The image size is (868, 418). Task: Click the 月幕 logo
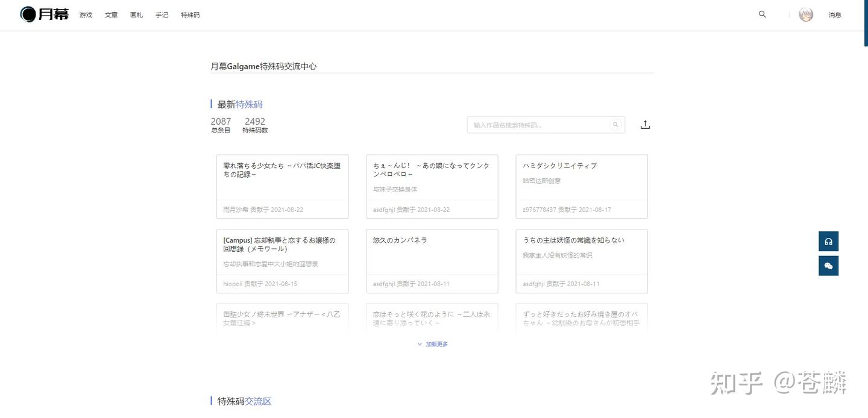(45, 14)
